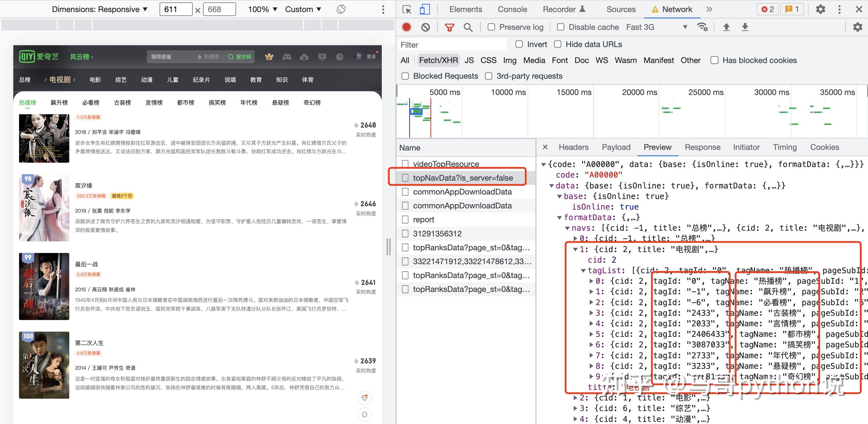Open Network panel settings gear

[857, 27]
